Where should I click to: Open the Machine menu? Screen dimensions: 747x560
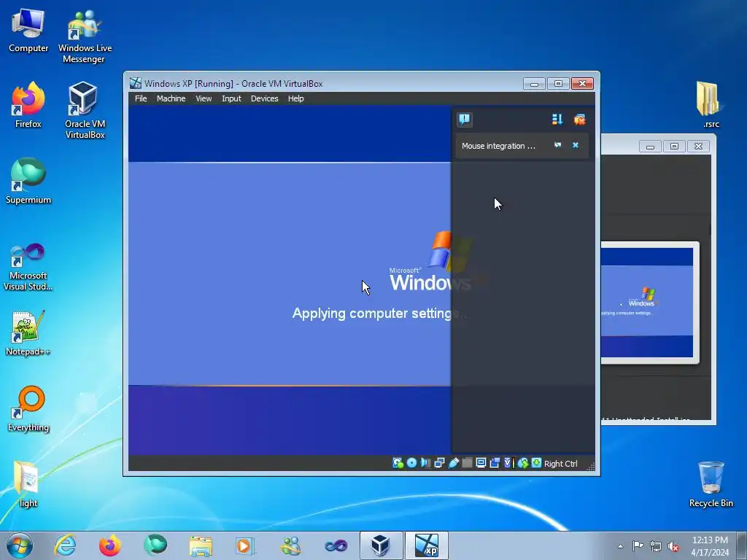pos(171,98)
